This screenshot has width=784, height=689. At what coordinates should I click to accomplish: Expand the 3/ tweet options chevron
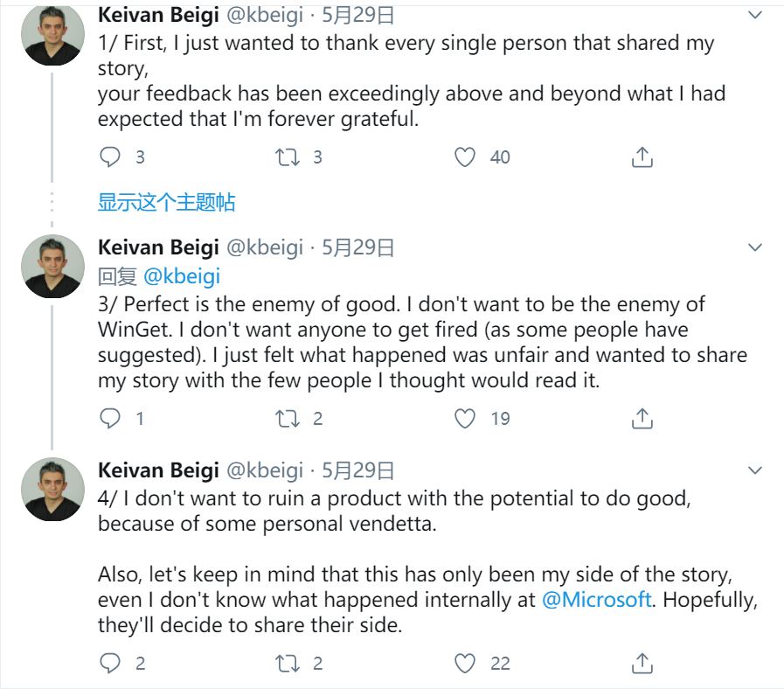(x=756, y=248)
